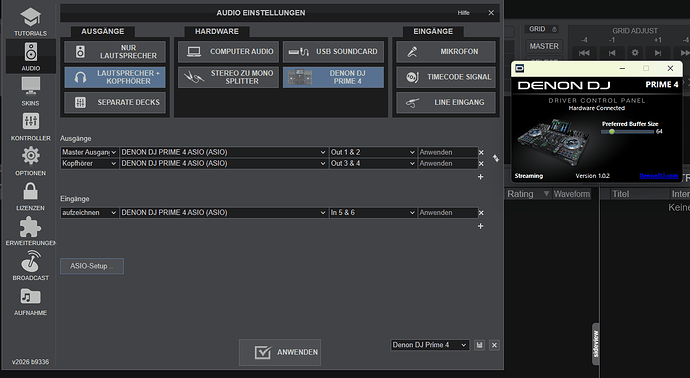Image resolution: width=690 pixels, height=378 pixels.
Task: Open the Rating column filter arrow
Action: 547,194
